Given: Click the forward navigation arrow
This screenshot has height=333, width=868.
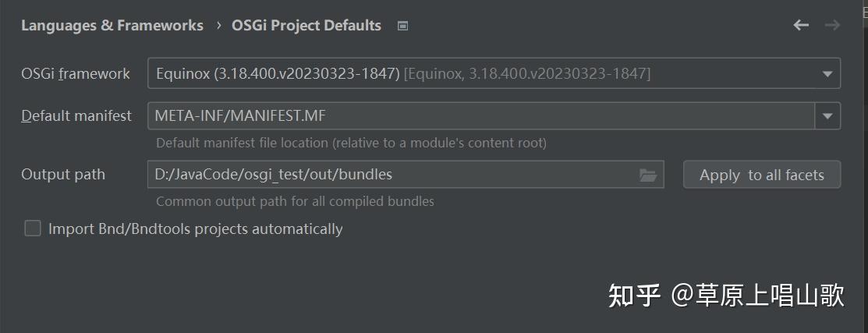Looking at the screenshot, I should (832, 25).
